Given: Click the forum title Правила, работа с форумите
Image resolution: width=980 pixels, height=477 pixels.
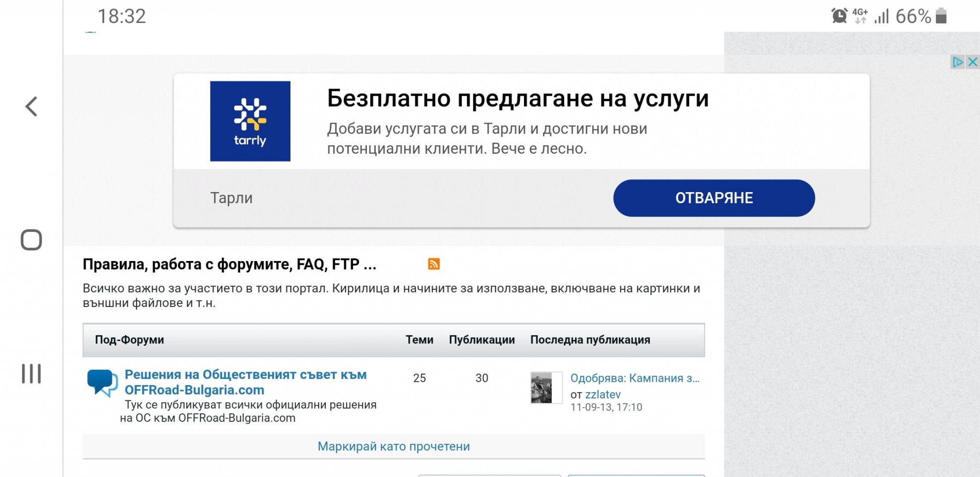Looking at the screenshot, I should point(230,264).
